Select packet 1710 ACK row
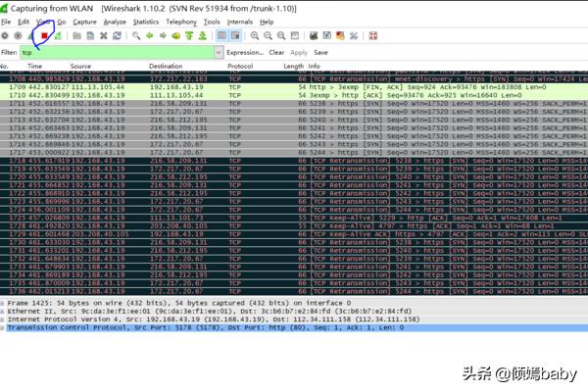588x392 pixels. click(294, 95)
